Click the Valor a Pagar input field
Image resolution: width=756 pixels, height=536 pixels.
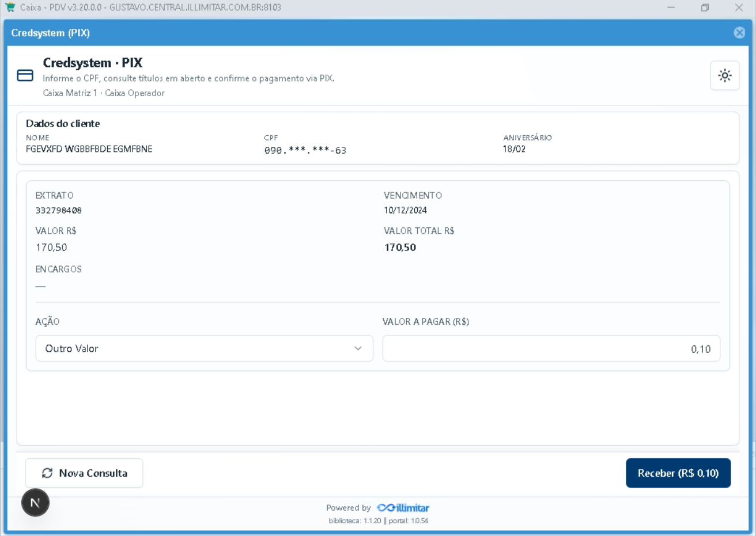(551, 348)
